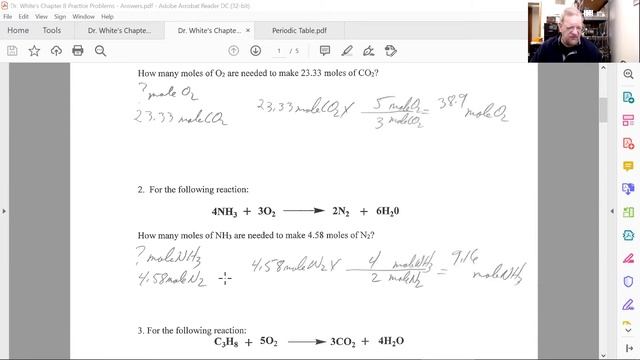Click the scroll down arrow of the document scrollbar
Image resolution: width=640 pixels, height=360 pixels.
coord(603,355)
